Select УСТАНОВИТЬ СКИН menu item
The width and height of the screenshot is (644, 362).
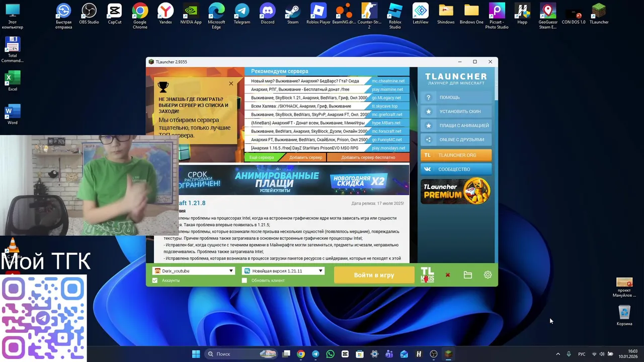tap(456, 112)
